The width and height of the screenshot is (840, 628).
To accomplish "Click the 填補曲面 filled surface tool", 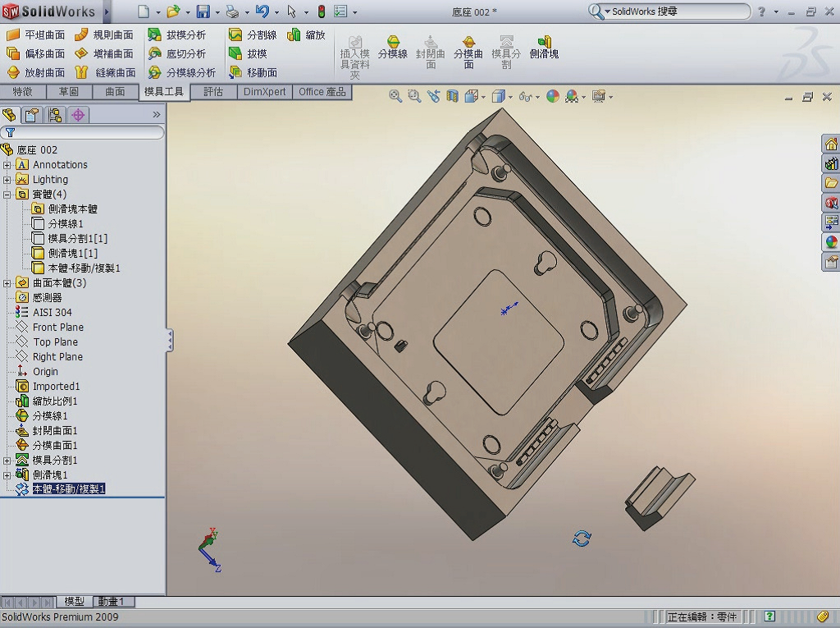I will 104,53.
